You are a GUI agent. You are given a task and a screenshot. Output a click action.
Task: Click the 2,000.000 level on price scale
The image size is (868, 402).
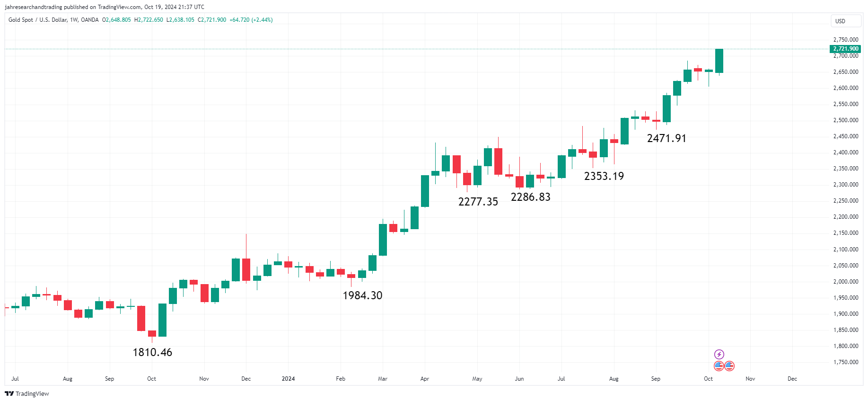846,282
